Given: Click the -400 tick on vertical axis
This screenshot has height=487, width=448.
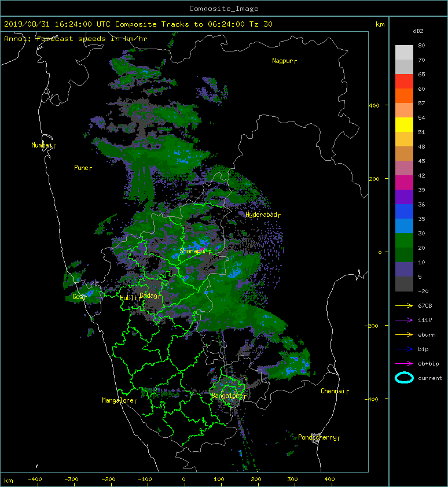Looking at the screenshot, I should [372, 400].
